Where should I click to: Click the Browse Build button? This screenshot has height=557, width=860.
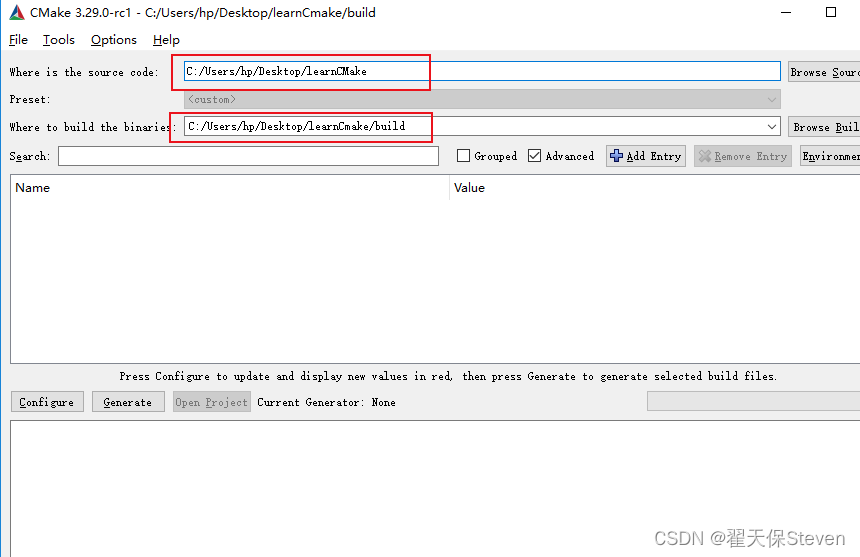(x=824, y=127)
